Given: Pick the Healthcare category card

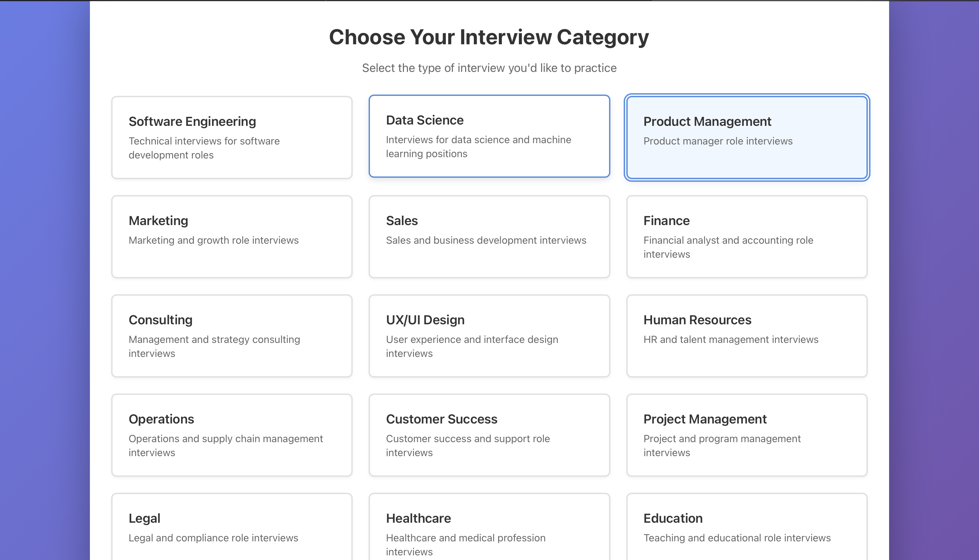Looking at the screenshot, I should point(489,527).
